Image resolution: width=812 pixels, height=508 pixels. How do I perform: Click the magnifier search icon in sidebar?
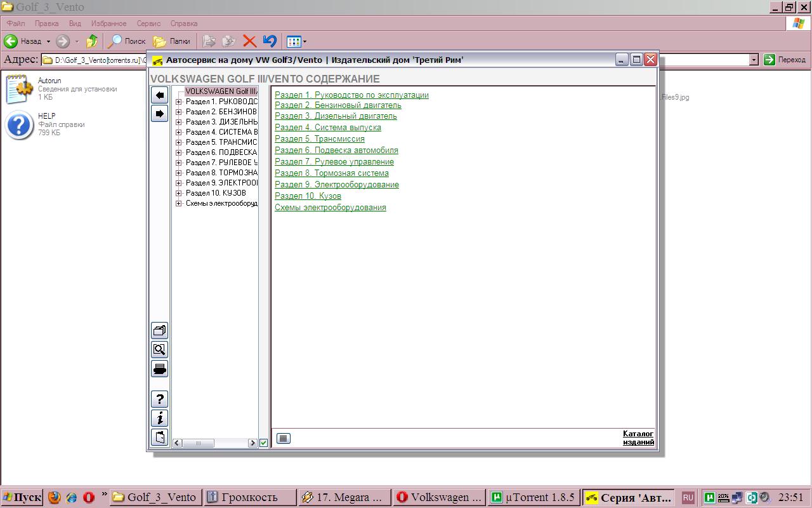159,349
